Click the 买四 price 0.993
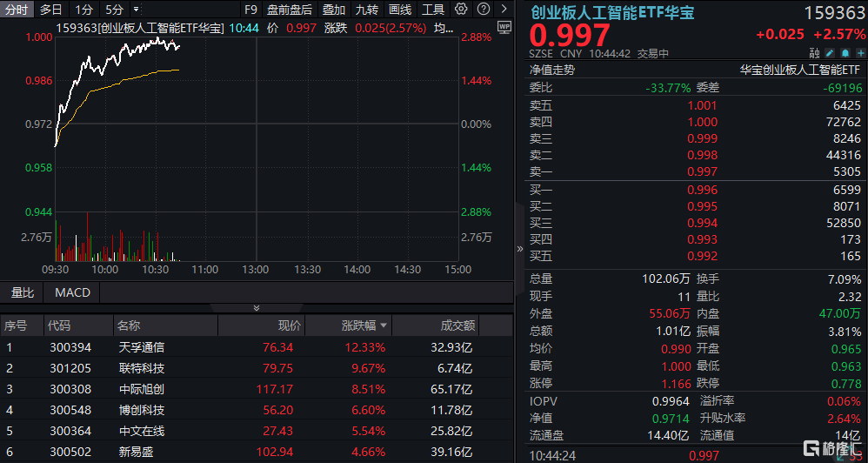 click(702, 240)
